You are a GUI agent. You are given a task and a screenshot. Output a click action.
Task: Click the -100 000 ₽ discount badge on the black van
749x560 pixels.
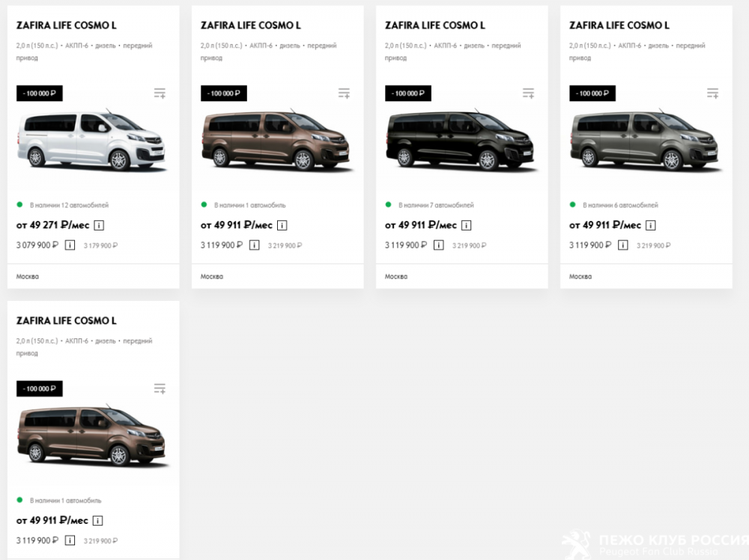tap(408, 94)
